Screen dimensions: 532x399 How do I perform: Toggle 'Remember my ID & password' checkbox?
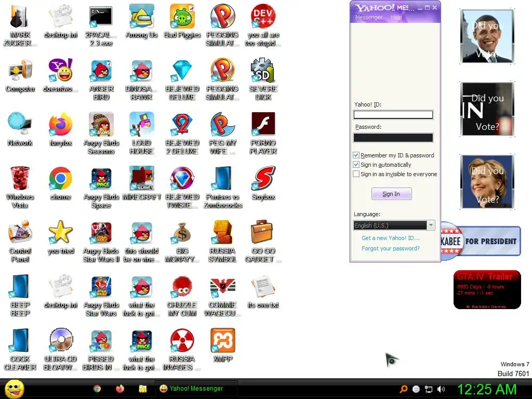356,155
